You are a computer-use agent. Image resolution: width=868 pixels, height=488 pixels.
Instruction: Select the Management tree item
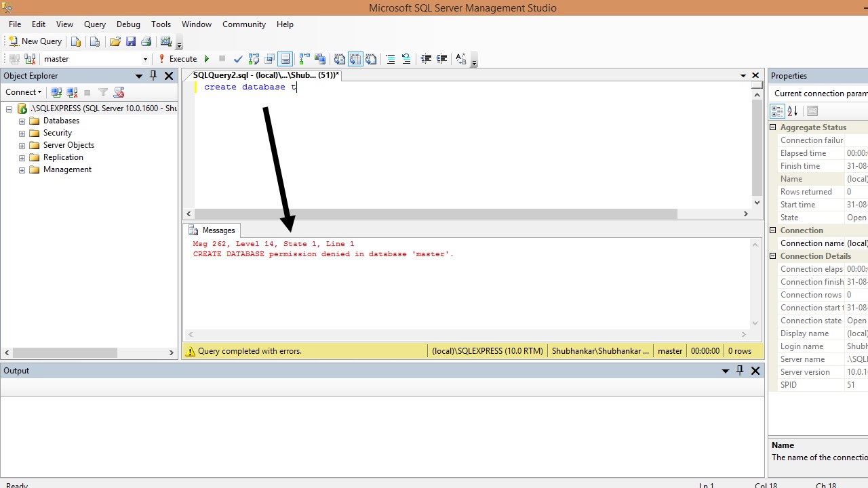click(x=67, y=169)
